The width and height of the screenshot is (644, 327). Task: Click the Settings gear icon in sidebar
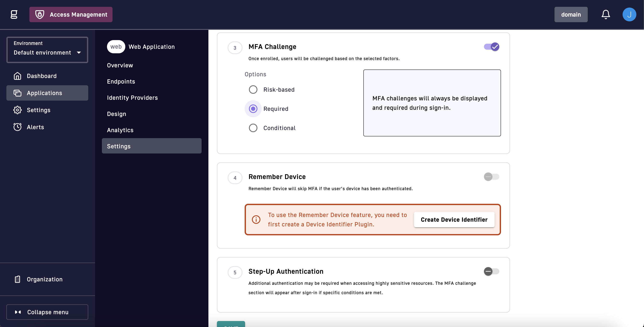pos(17,110)
